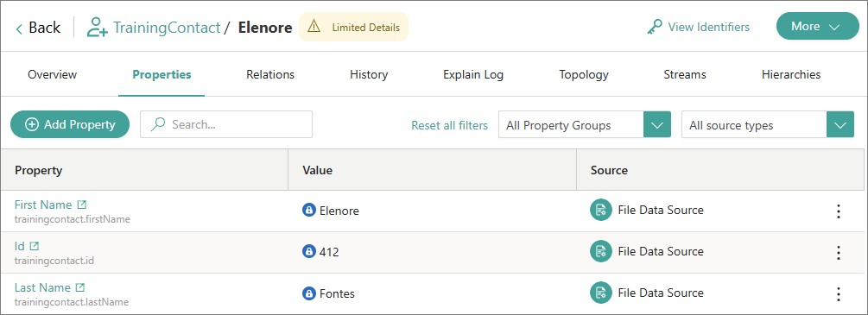This screenshot has height=315, width=868.
Task: Open Last Name external link icon
Action: [x=80, y=288]
